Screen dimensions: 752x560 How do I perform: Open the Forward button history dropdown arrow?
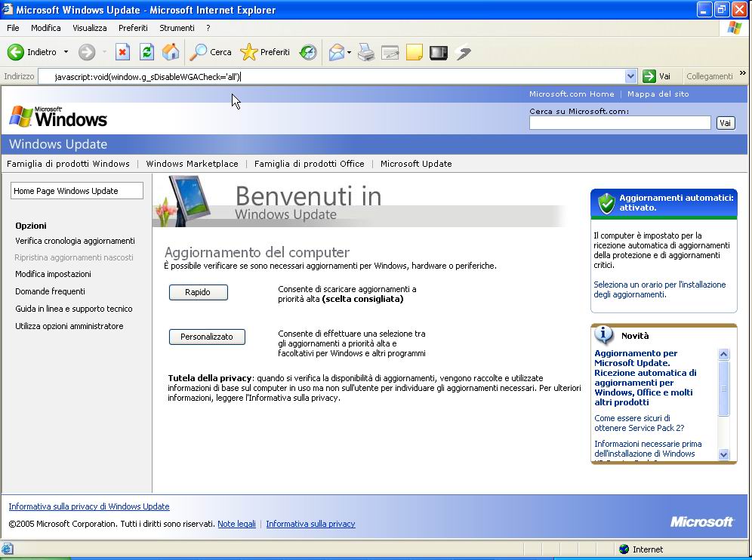click(x=104, y=52)
